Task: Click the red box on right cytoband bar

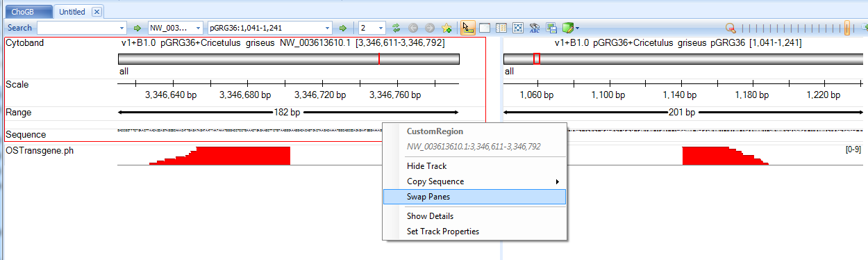Action: click(x=536, y=59)
